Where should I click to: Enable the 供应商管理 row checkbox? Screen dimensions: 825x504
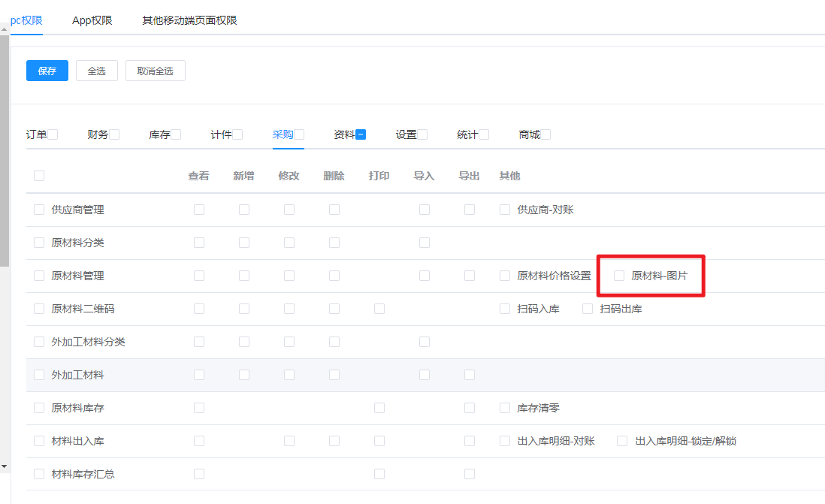click(39, 210)
